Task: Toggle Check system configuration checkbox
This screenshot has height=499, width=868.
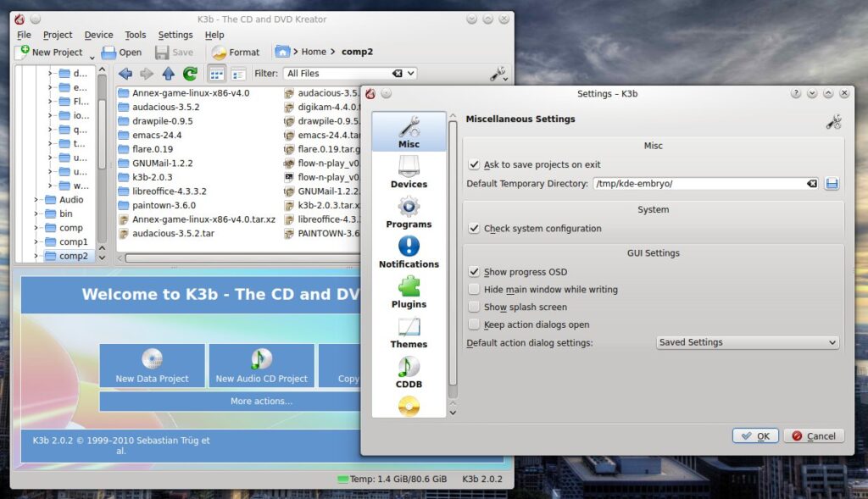Action: click(x=474, y=228)
